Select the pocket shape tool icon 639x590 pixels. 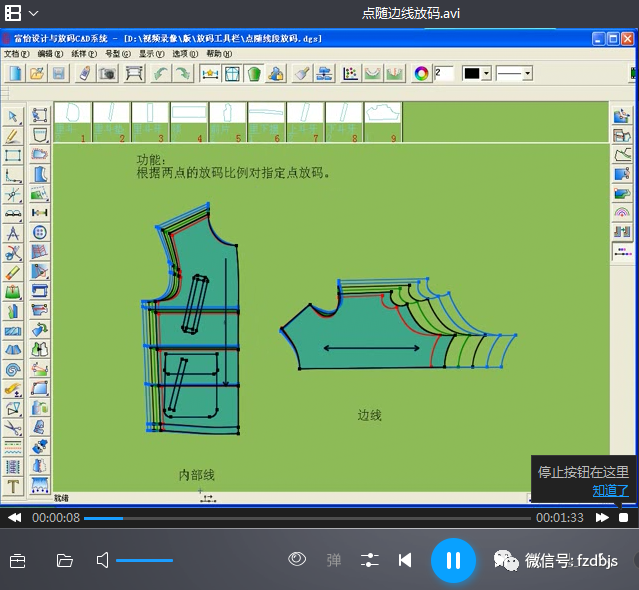tap(40, 135)
